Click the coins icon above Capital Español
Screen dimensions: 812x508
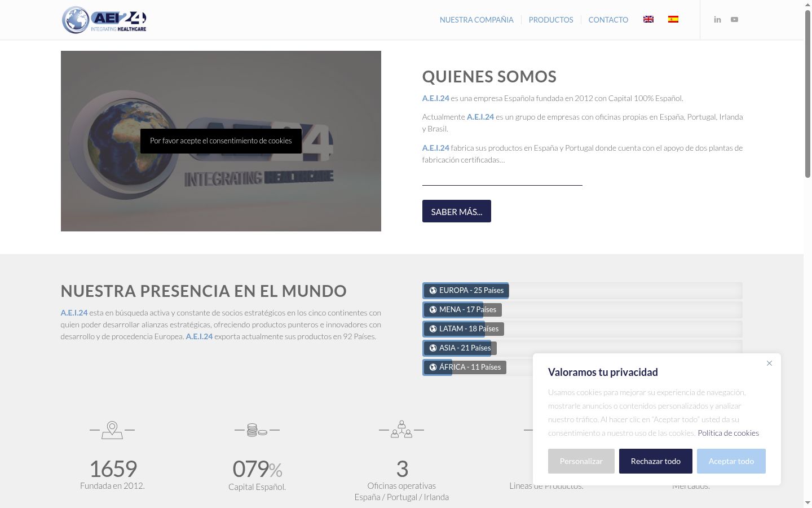pos(257,430)
